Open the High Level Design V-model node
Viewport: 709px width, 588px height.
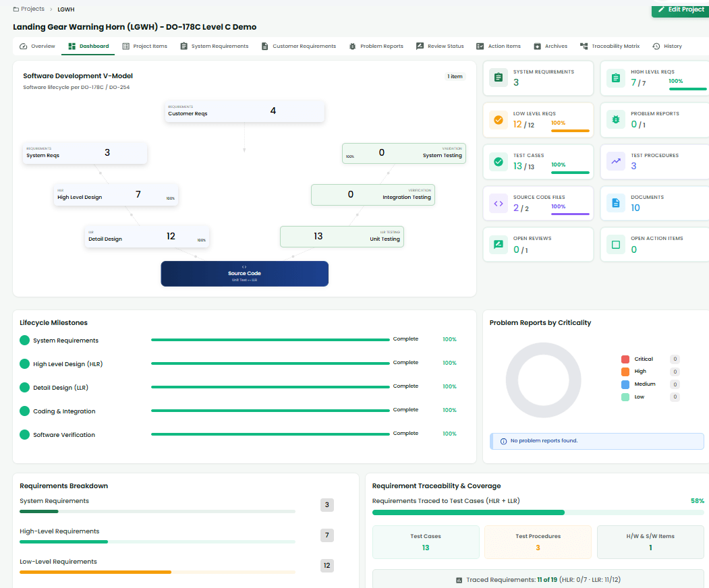[x=116, y=195]
